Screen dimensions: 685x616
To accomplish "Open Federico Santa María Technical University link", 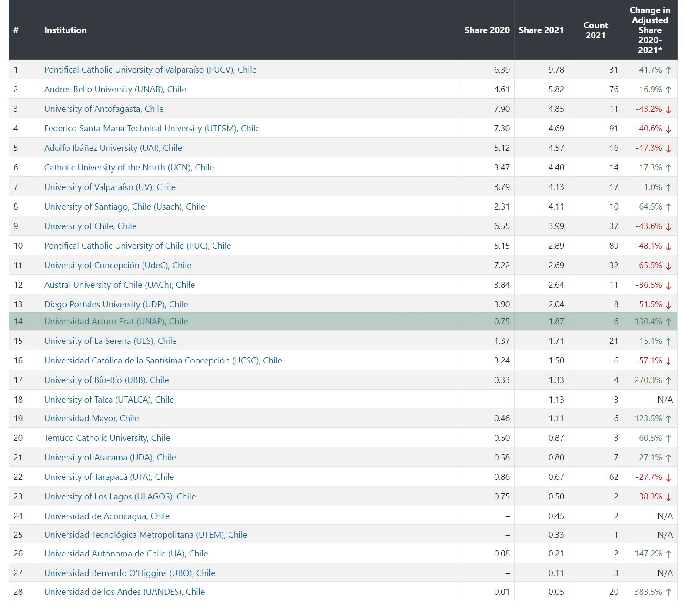I will (x=152, y=128).
